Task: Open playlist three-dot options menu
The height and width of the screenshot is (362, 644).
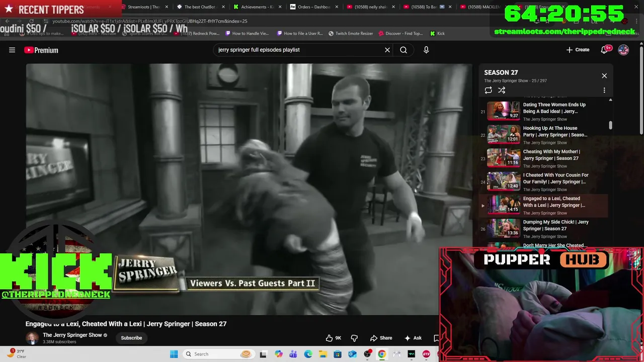Action: [604, 90]
